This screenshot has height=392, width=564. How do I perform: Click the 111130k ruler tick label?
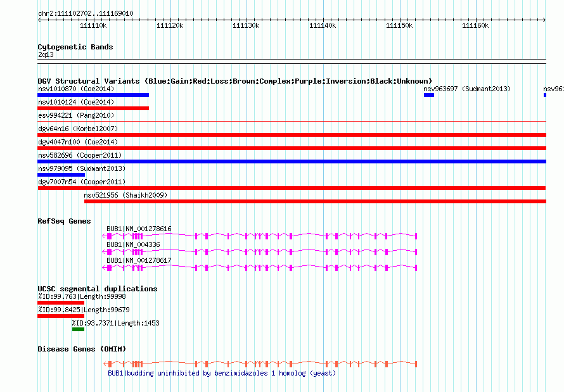(x=246, y=25)
